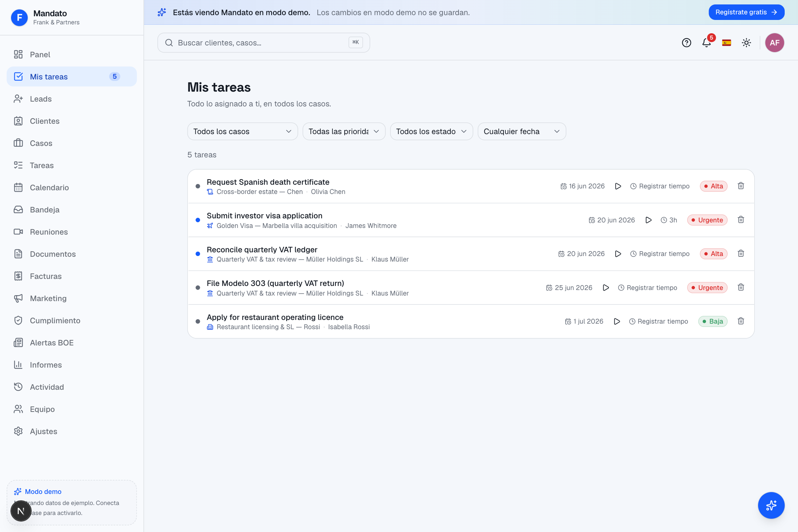The height and width of the screenshot is (532, 798).
Task: Toggle status dot of Submit investor visa application
Action: (198, 220)
